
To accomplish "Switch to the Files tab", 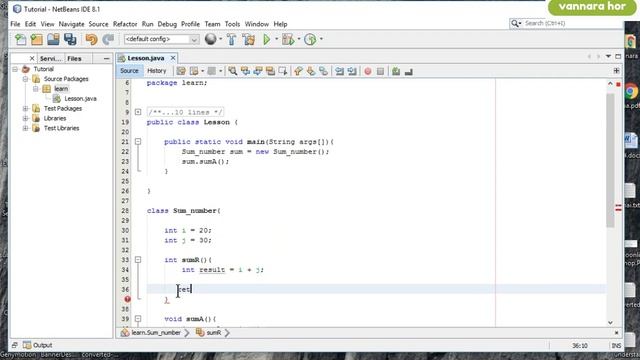I will point(74,58).
